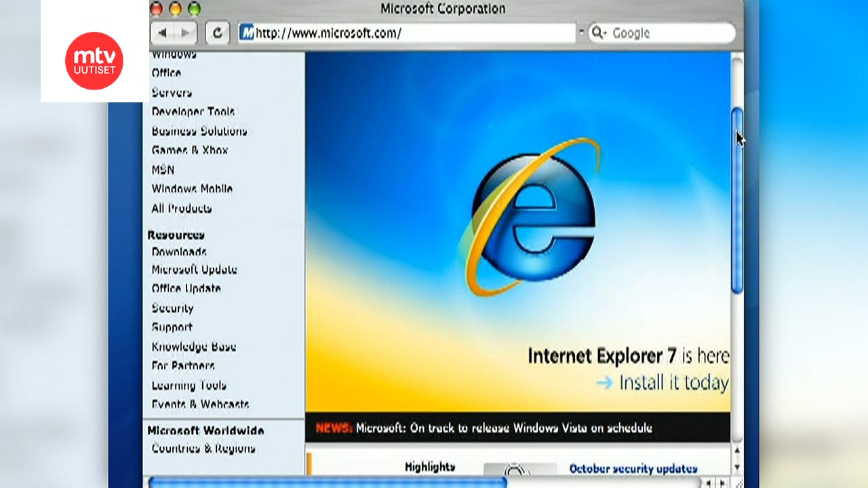Expand Countries & Regions under Microsoft Worldwide
868x488 pixels.
pyautogui.click(x=203, y=448)
